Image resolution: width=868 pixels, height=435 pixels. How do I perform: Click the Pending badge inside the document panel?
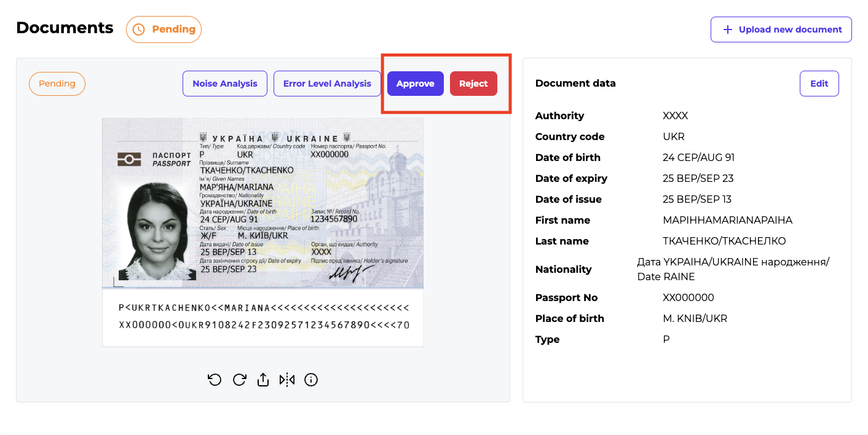(x=57, y=84)
